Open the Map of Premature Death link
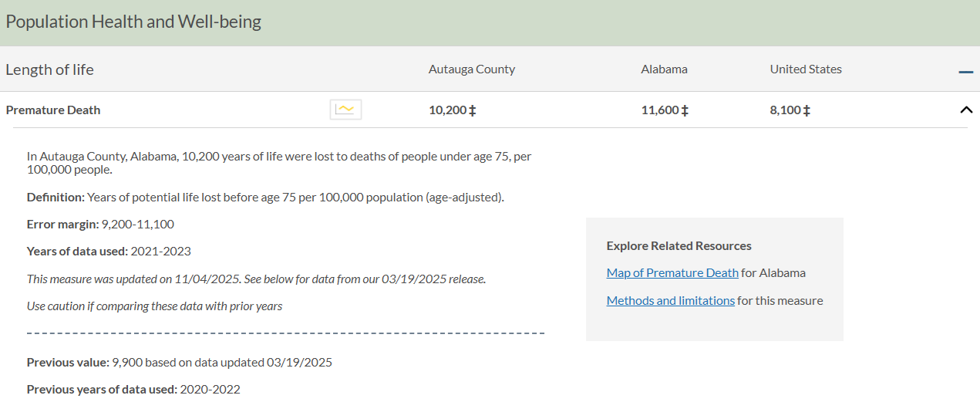Screen dimensions: 980x419 [x=672, y=272]
